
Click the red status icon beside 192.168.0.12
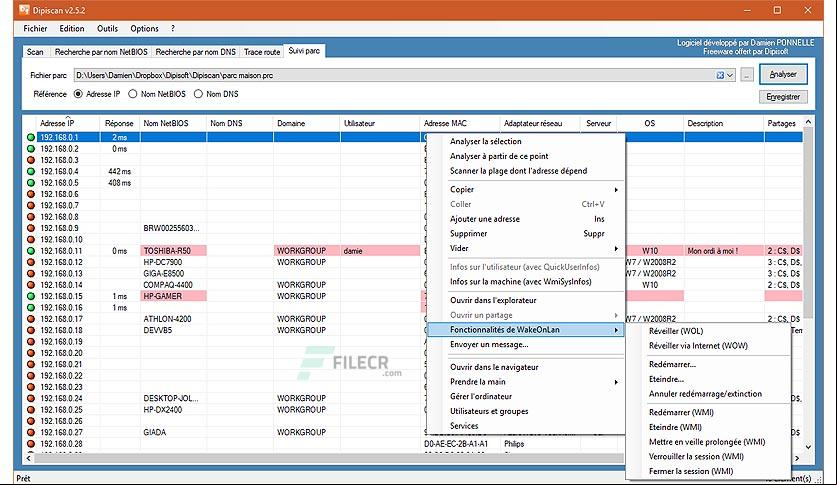coord(31,262)
